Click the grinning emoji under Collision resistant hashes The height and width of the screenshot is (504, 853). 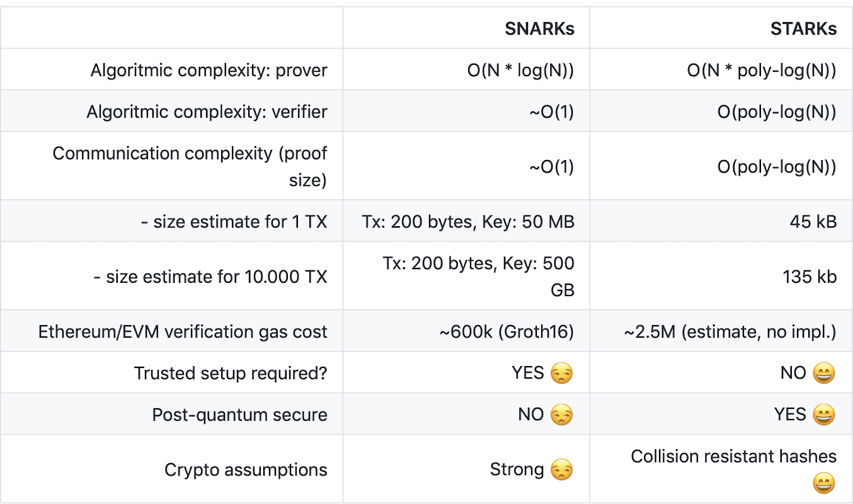824,484
